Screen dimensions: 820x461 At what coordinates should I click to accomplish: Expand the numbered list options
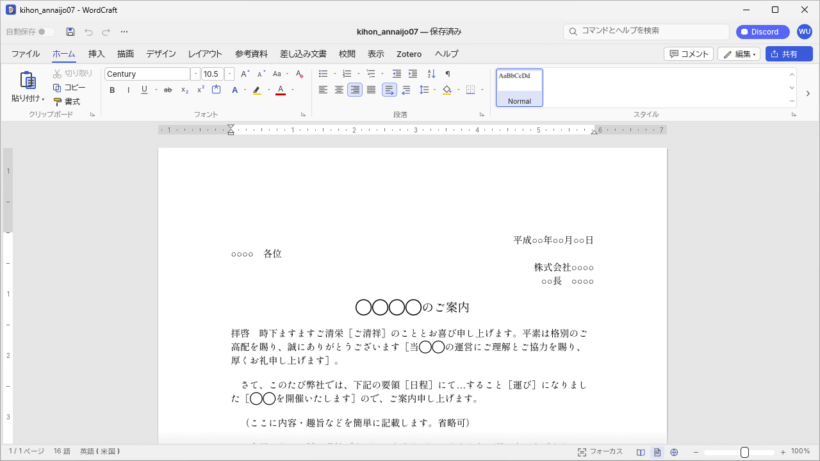tap(358, 74)
